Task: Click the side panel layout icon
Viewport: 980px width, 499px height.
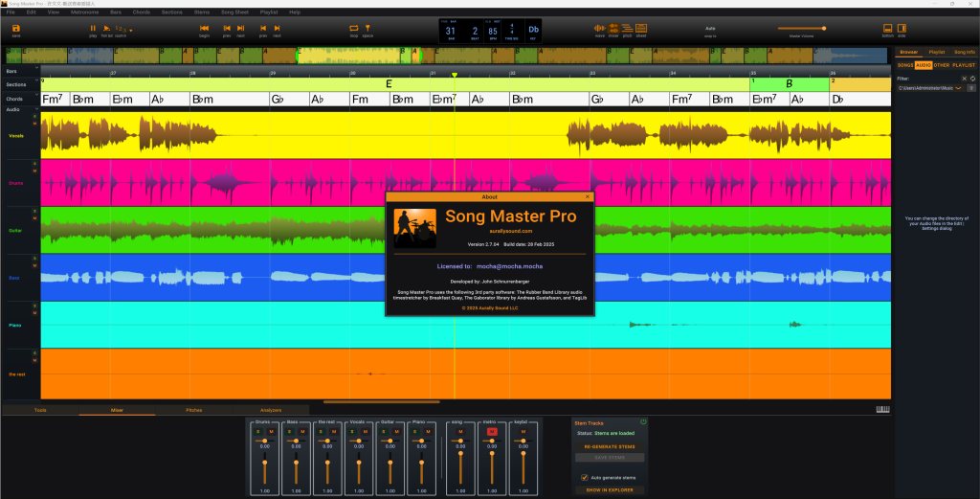Action: [902, 29]
